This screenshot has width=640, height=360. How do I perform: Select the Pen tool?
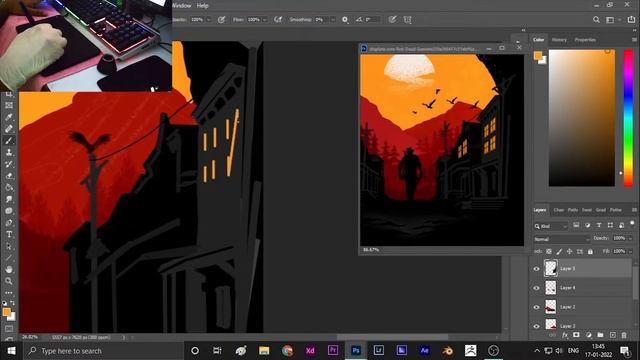tap(9, 223)
